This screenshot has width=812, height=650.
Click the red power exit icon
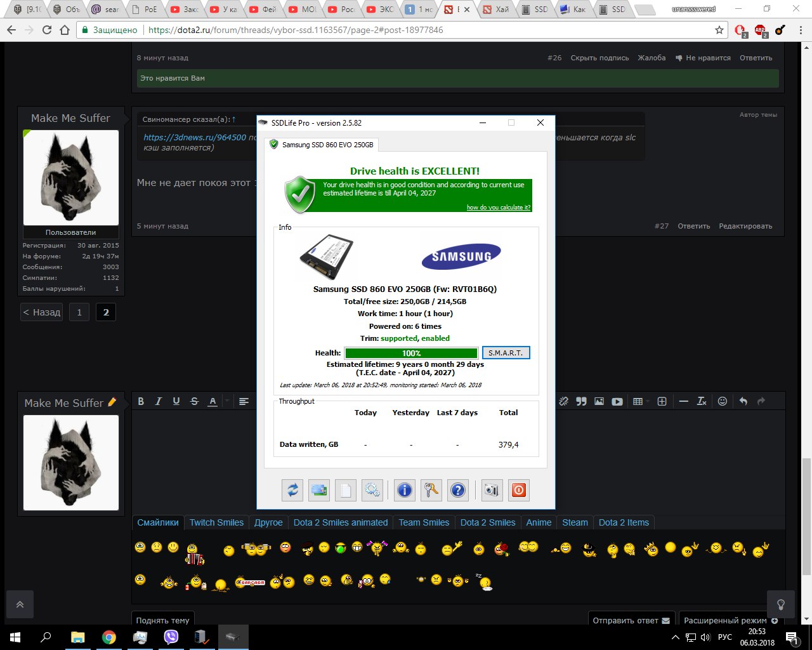pyautogui.click(x=519, y=490)
